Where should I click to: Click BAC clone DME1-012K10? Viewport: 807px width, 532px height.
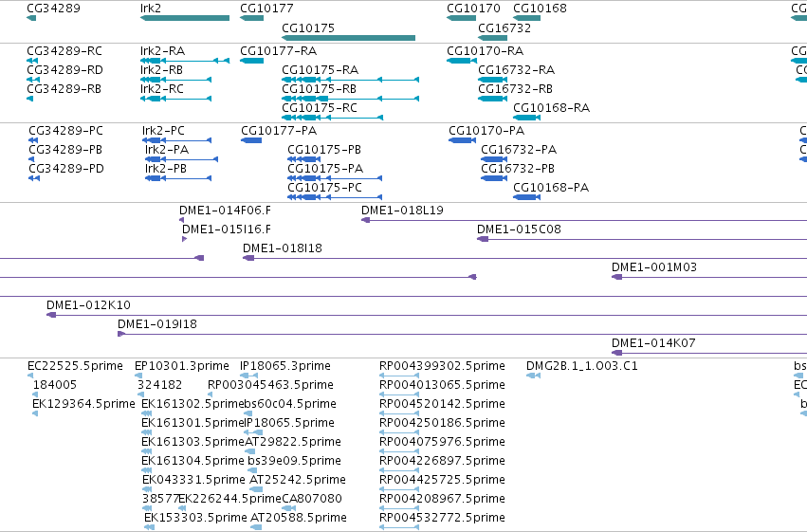[x=88, y=305]
